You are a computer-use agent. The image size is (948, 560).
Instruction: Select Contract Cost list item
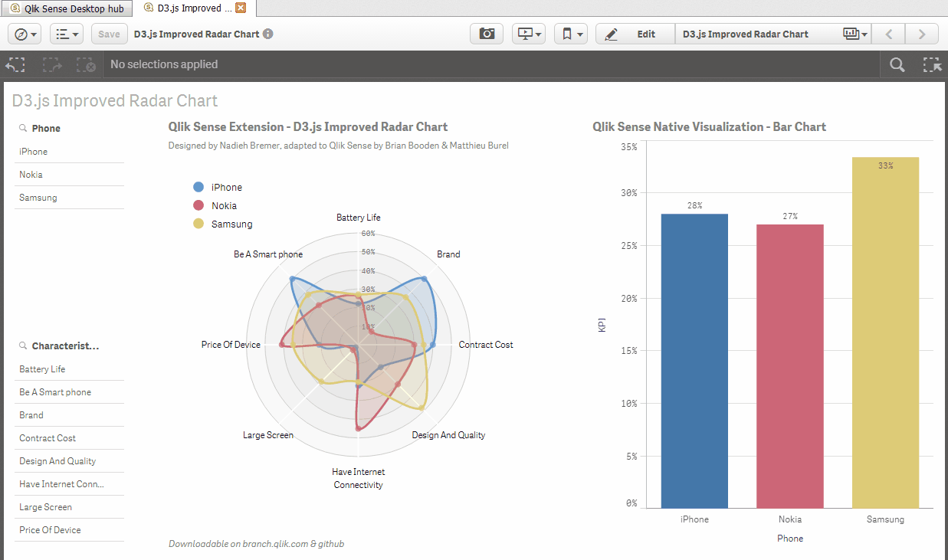coord(70,438)
